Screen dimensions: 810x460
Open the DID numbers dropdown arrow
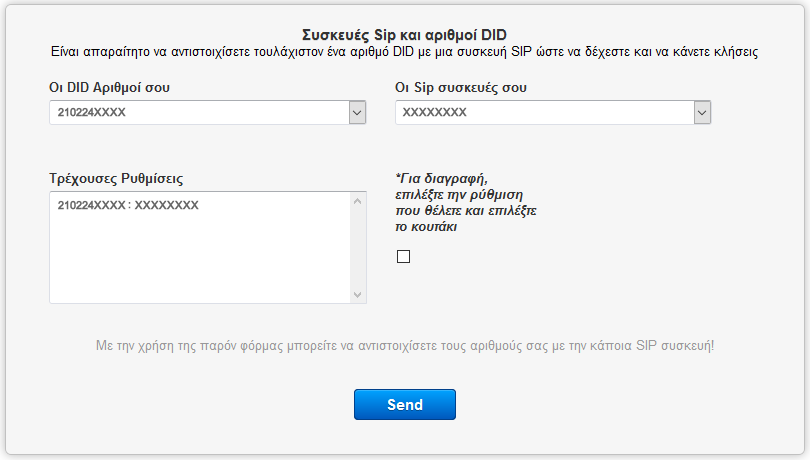(x=357, y=113)
